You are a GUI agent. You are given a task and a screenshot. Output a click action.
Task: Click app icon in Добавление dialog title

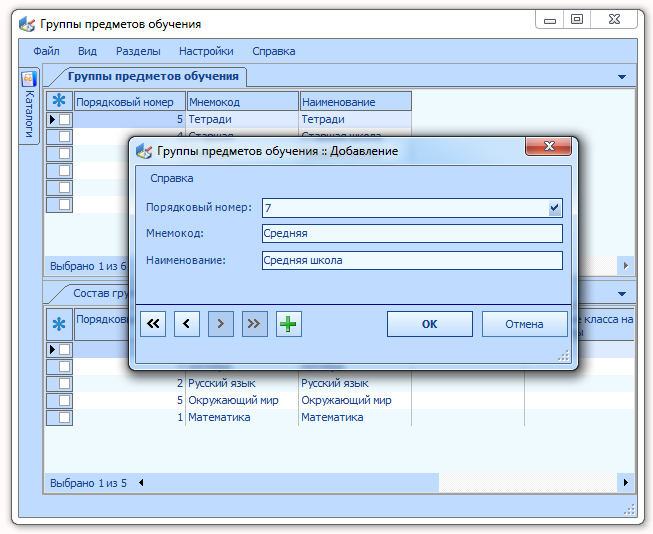click(x=144, y=151)
